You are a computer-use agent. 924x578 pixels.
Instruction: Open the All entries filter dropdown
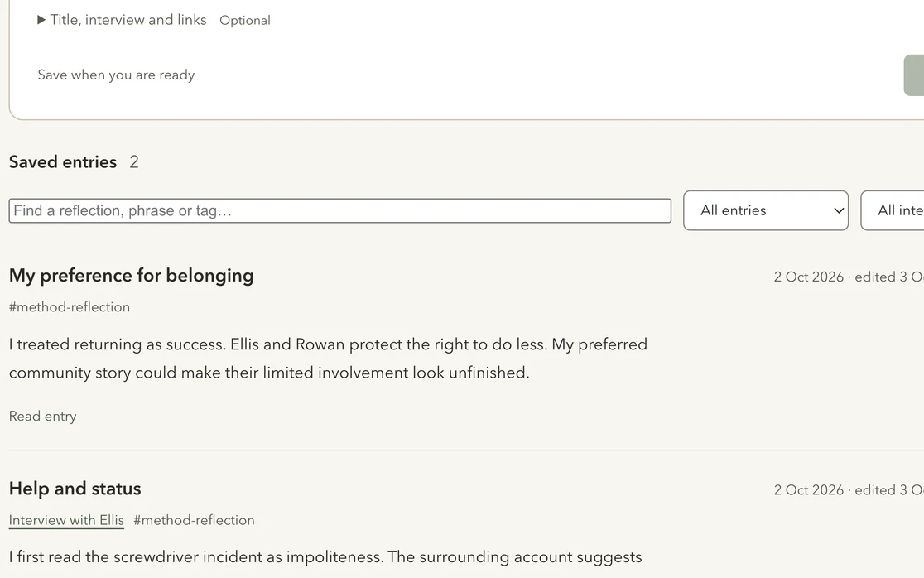click(x=766, y=210)
